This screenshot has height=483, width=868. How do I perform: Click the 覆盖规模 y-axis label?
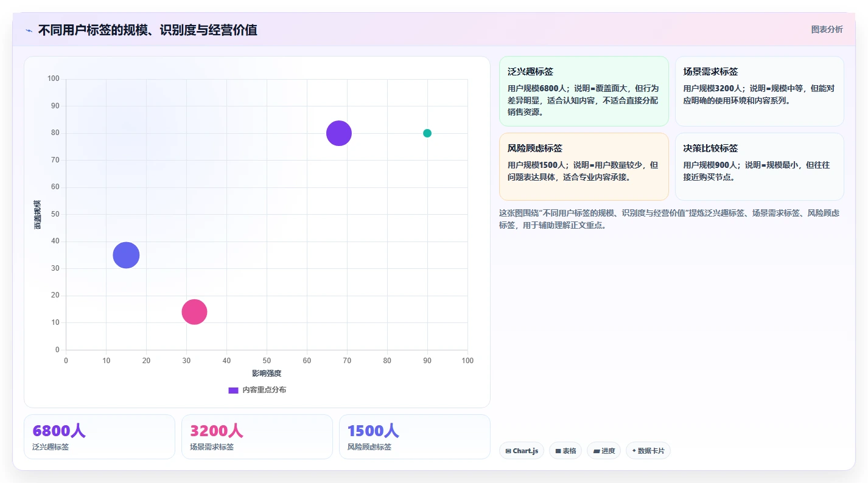tap(38, 214)
